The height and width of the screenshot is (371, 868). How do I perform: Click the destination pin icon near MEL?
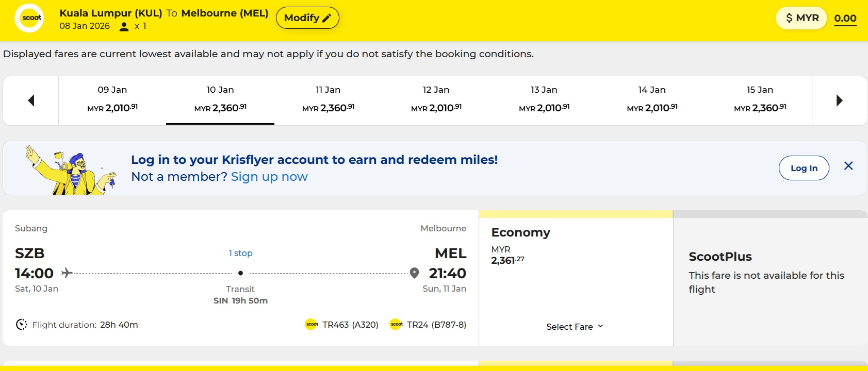(x=414, y=273)
